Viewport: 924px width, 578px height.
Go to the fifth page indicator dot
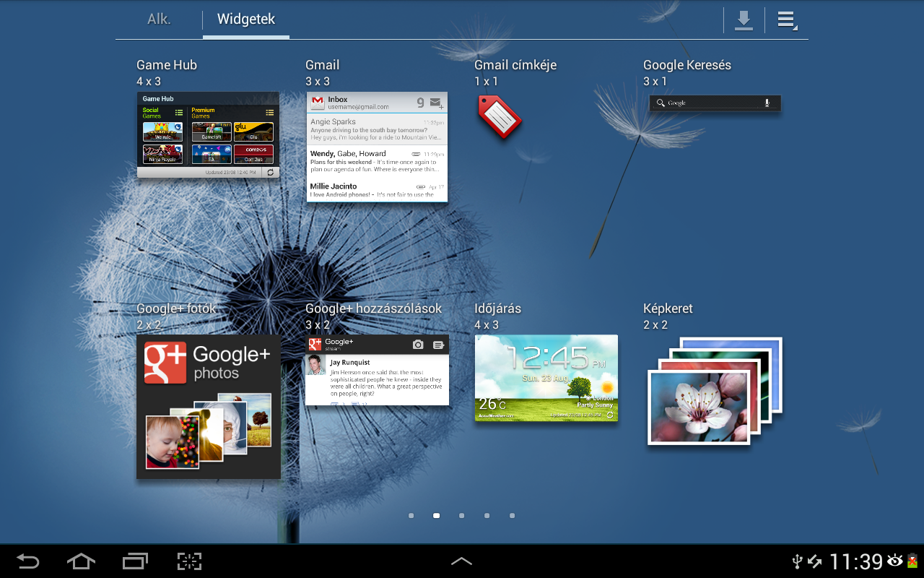[x=512, y=516]
